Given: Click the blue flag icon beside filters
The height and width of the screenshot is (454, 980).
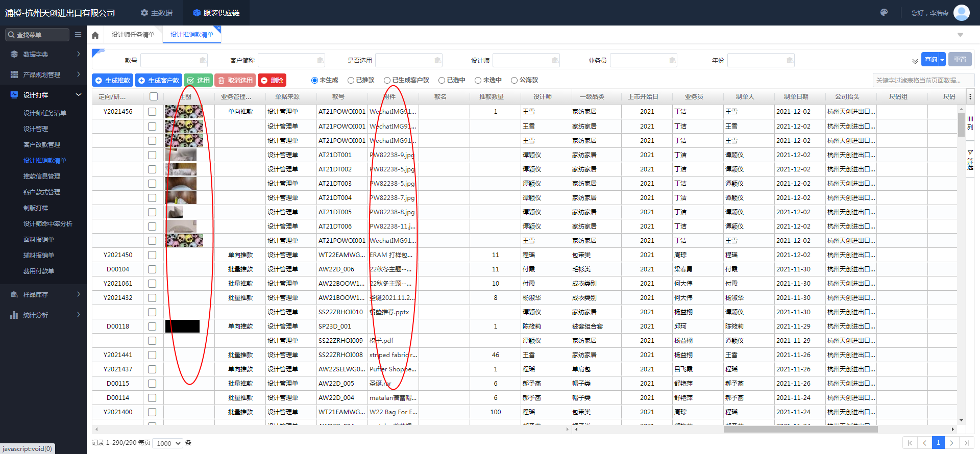Looking at the screenshot, I should (98, 53).
